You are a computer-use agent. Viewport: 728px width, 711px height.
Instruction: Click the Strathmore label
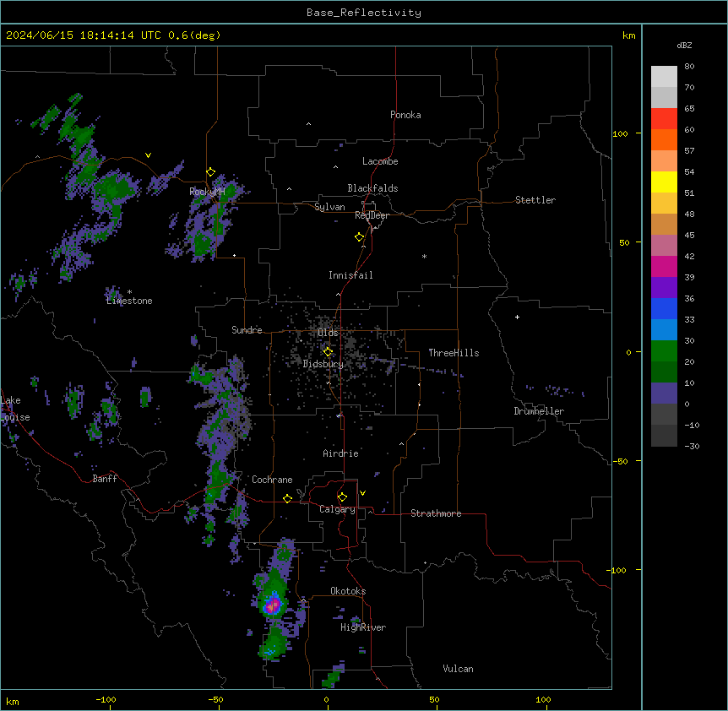coord(436,513)
